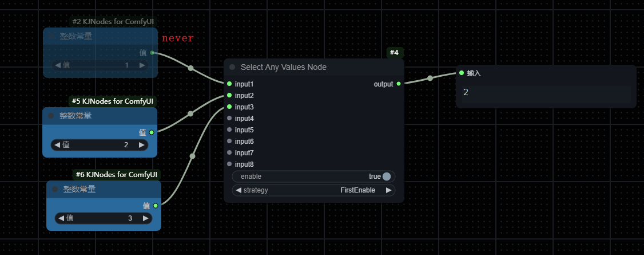Image resolution: width=644 pixels, height=255 pixels.
Task: Decrease the 值 on node #5 with left arrow
Action: tap(57, 145)
